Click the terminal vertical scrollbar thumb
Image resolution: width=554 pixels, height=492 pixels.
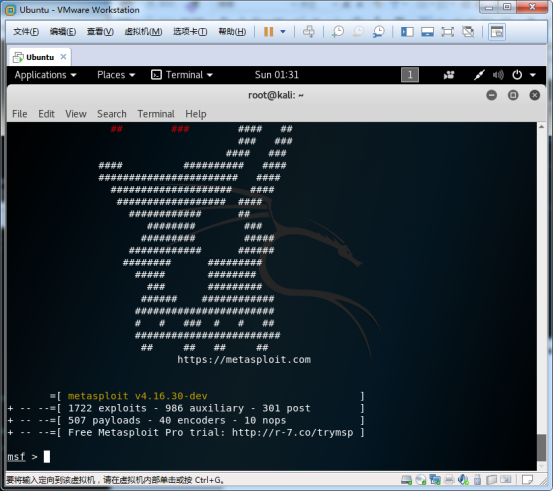(541, 447)
